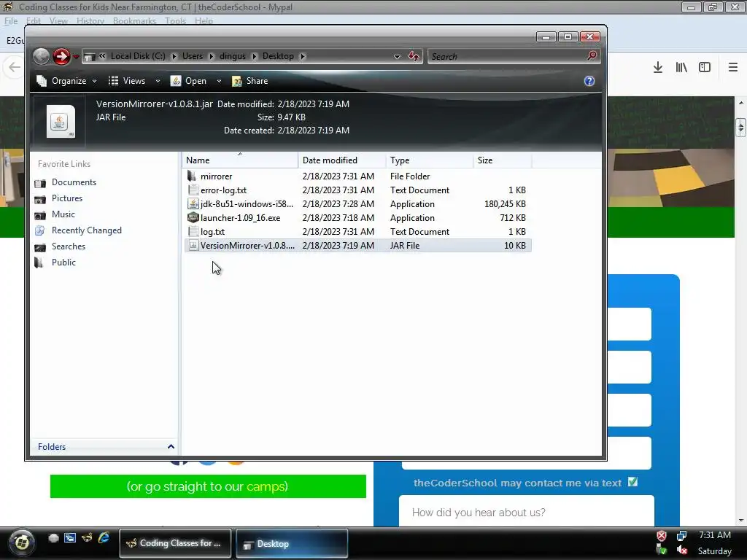
Task: Switch to Coding Classes taskbar button
Action: click(175, 543)
